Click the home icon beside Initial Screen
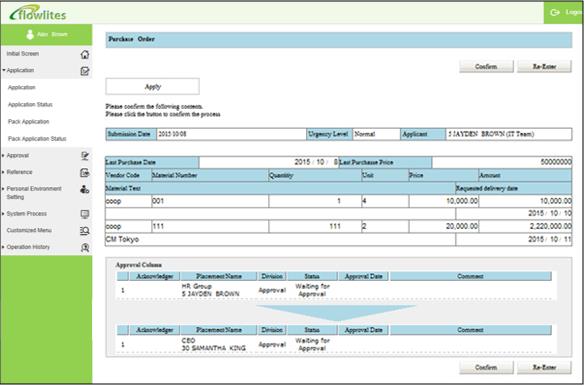Image resolution: width=585 pixels, height=386 pixels. (85, 54)
